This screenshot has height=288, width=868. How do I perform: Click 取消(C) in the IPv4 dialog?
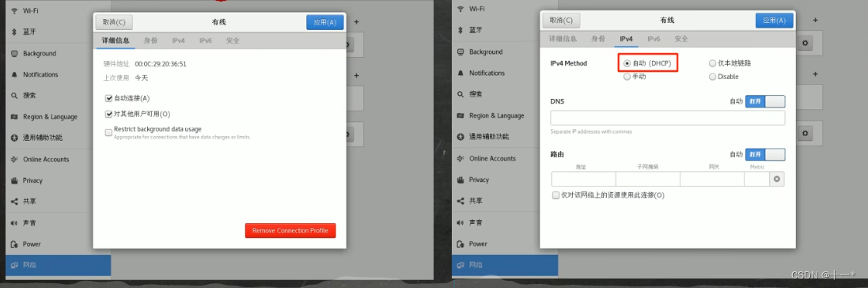(x=561, y=21)
